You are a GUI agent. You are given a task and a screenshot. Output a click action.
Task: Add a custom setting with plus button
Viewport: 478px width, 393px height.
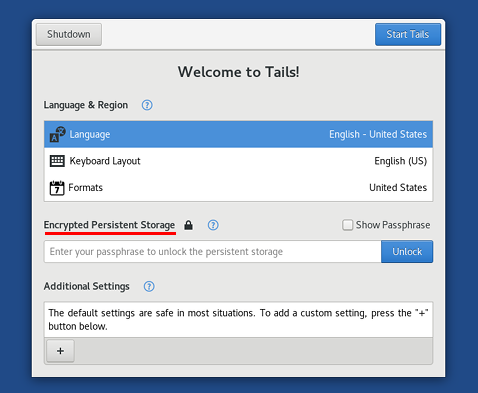pos(60,351)
